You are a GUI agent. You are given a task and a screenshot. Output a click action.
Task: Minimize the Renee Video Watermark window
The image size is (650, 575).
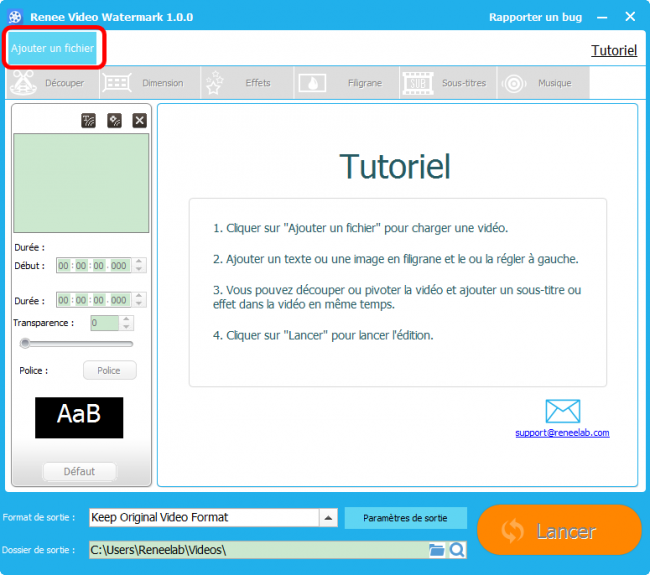pos(602,17)
